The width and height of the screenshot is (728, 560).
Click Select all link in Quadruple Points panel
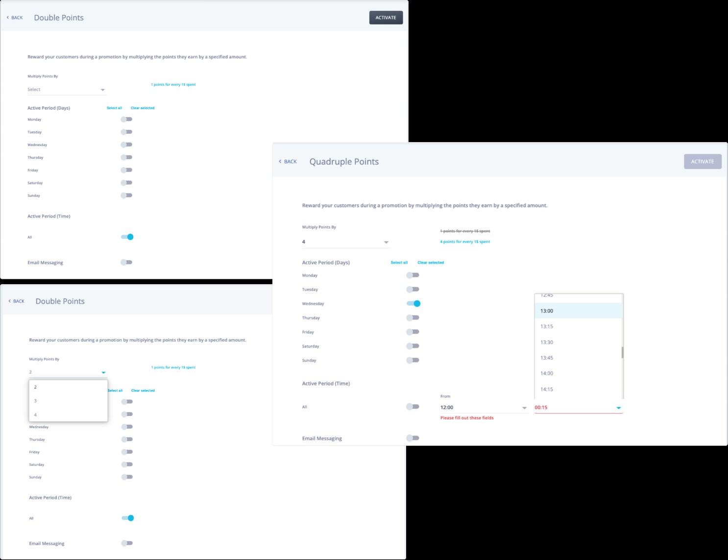[399, 263]
